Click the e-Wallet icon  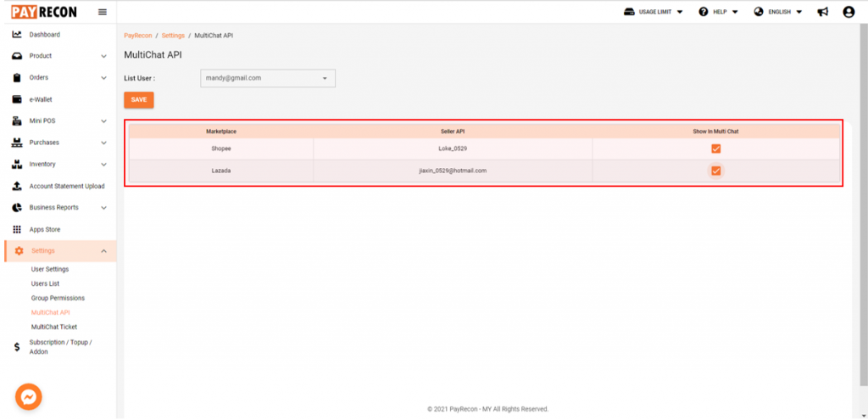[17, 100]
